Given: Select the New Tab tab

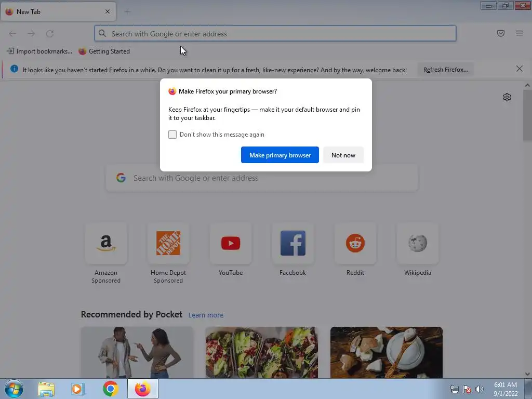Looking at the screenshot, I should click(x=58, y=11).
